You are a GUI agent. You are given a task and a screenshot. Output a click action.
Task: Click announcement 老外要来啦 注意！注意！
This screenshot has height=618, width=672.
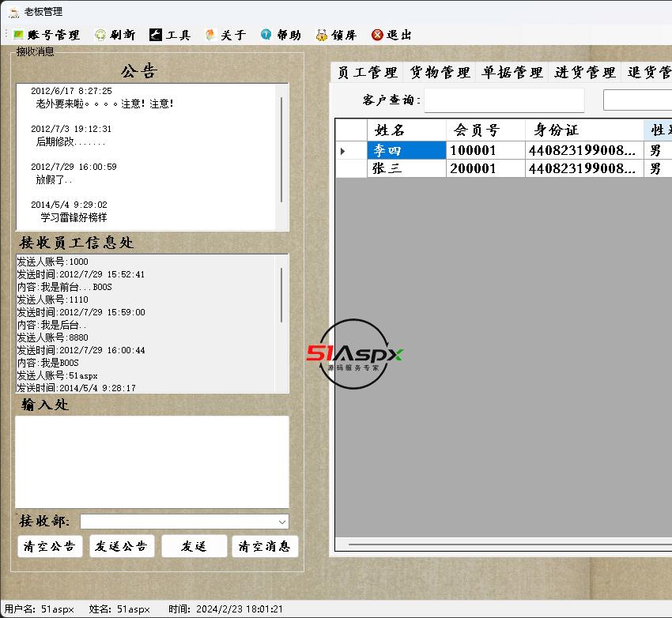(x=104, y=104)
